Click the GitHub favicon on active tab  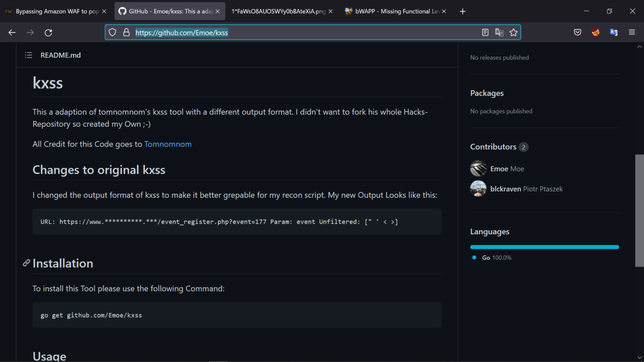coord(122,11)
